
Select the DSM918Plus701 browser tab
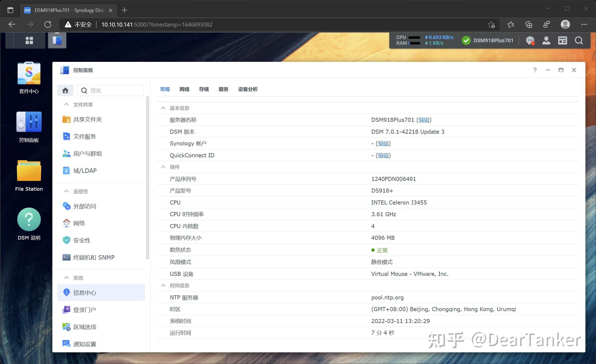point(68,10)
